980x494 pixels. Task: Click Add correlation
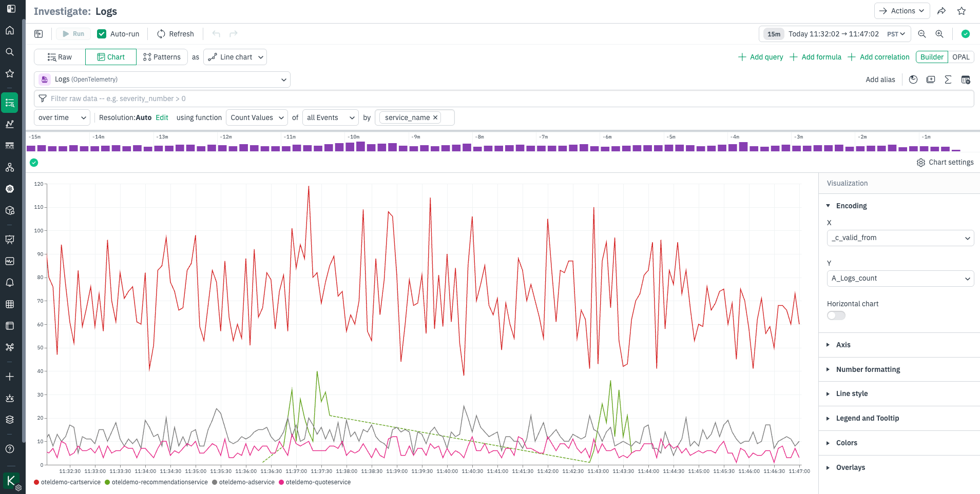pyautogui.click(x=879, y=57)
